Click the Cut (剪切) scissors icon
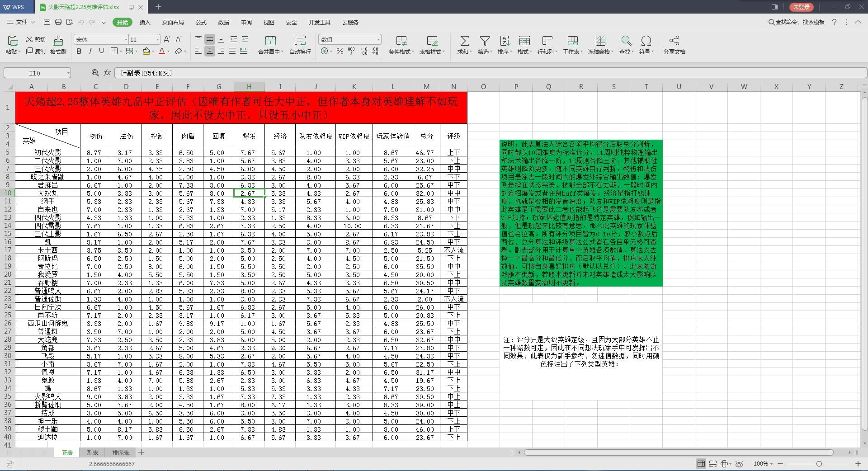 coord(29,39)
